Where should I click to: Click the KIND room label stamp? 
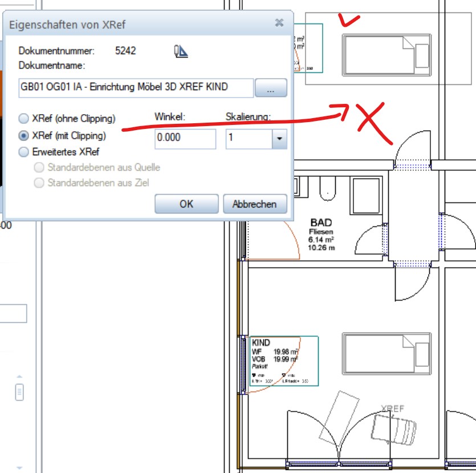(282, 361)
